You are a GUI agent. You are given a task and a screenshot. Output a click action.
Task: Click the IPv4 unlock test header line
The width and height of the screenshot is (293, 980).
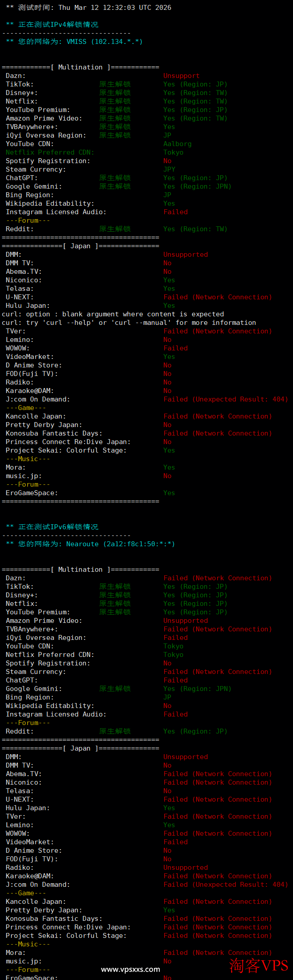tap(52, 25)
